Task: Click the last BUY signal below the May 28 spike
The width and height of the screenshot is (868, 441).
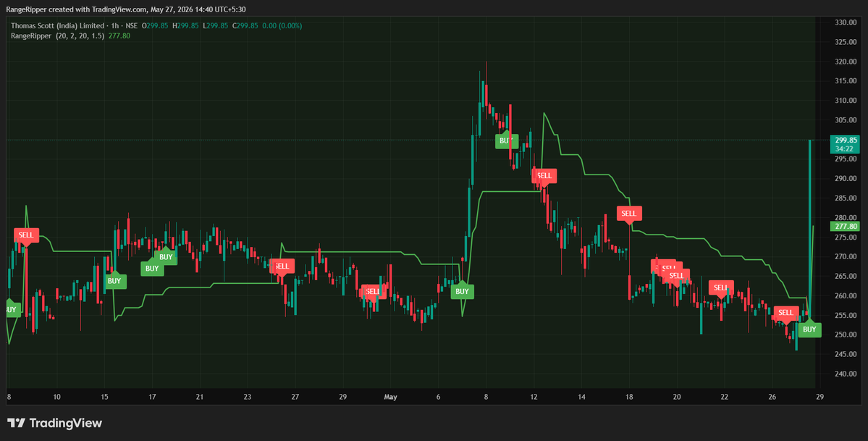Action: click(x=809, y=329)
